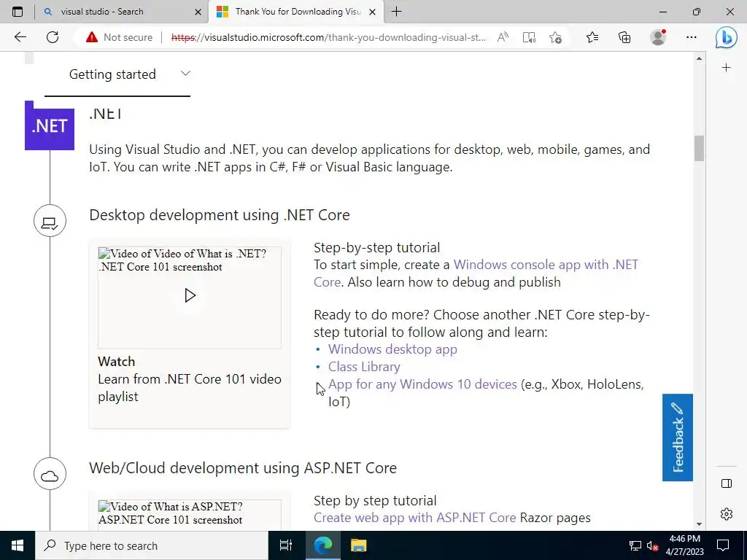Open the Windows desktop app link
The width and height of the screenshot is (747, 560).
click(392, 349)
